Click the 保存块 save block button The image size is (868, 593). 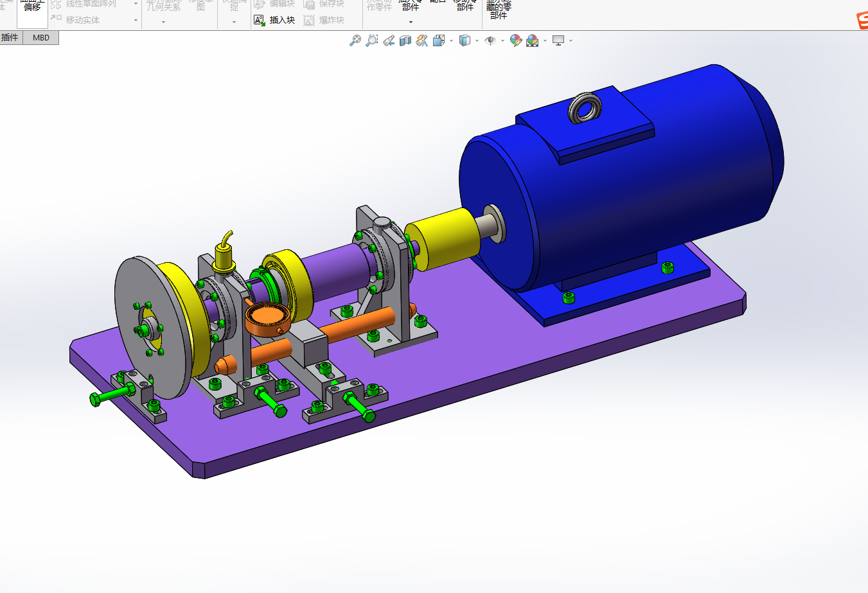[324, 4]
